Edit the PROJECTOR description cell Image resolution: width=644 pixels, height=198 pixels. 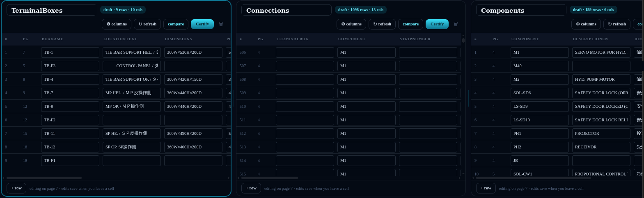pos(601,134)
